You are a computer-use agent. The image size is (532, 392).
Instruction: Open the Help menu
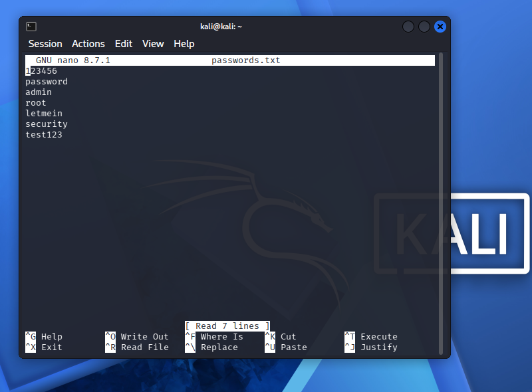pyautogui.click(x=184, y=44)
